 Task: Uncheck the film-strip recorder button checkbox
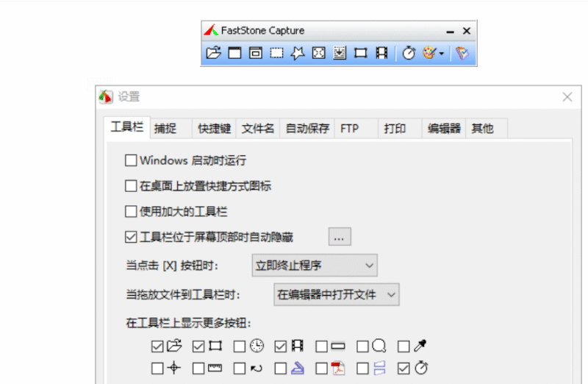coord(281,346)
